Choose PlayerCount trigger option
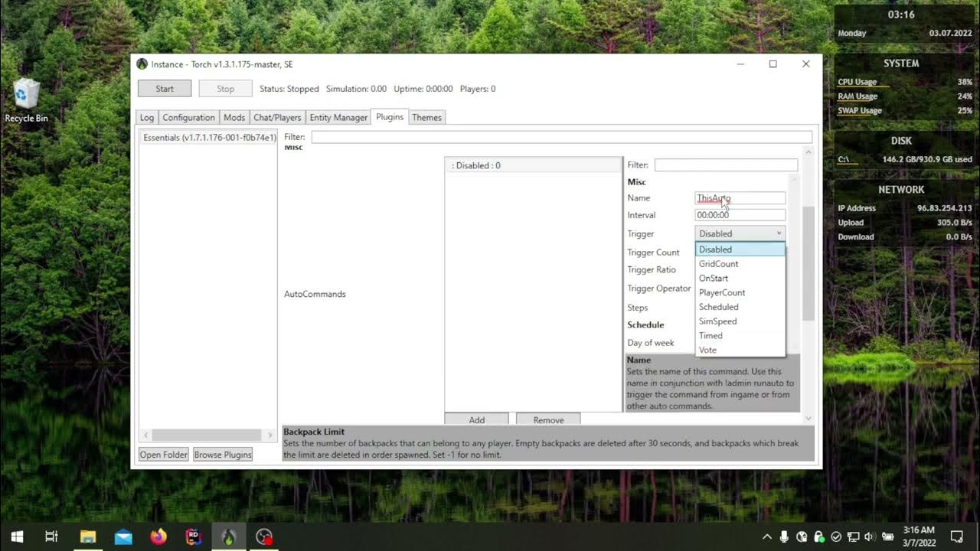The height and width of the screenshot is (551, 980). [x=740, y=292]
